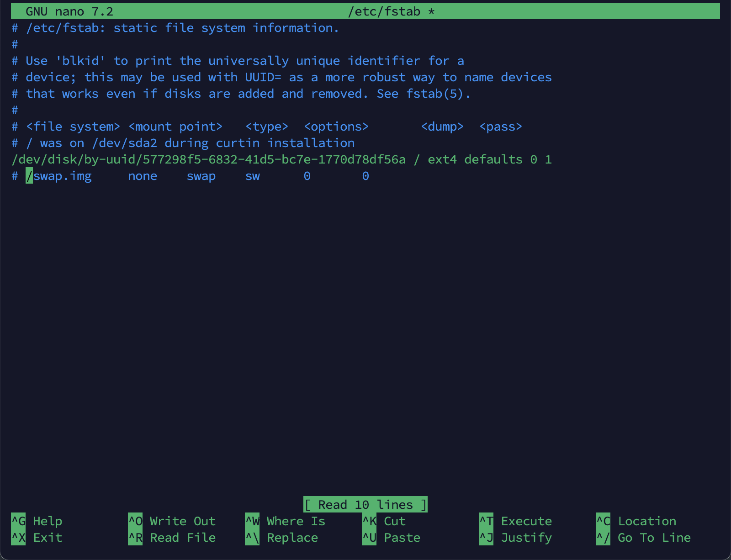Click the <mount point> column header comment
Screen dimensions: 731x560
pyautogui.click(x=175, y=127)
